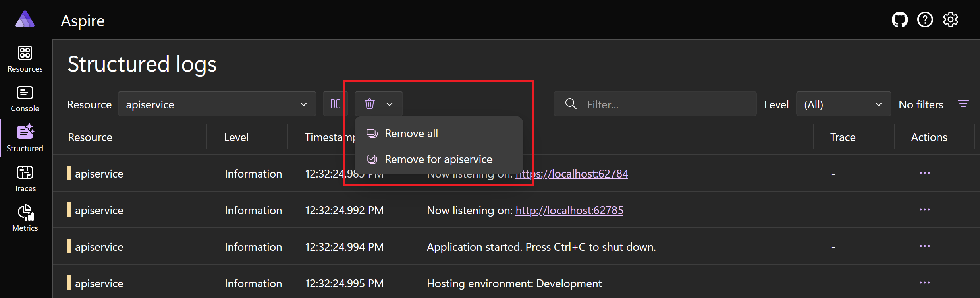
Task: Open the help icon in header
Action: coord(925,19)
